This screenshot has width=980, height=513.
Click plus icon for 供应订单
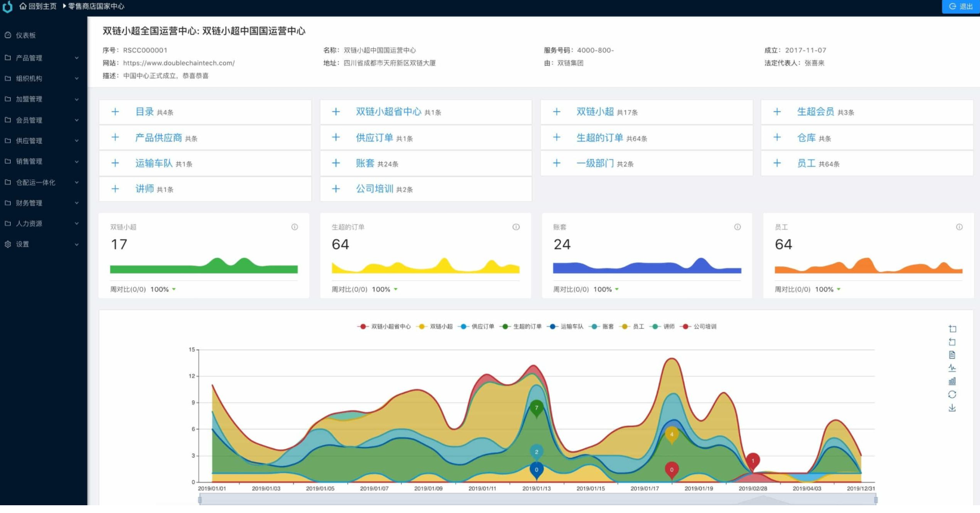tap(336, 137)
